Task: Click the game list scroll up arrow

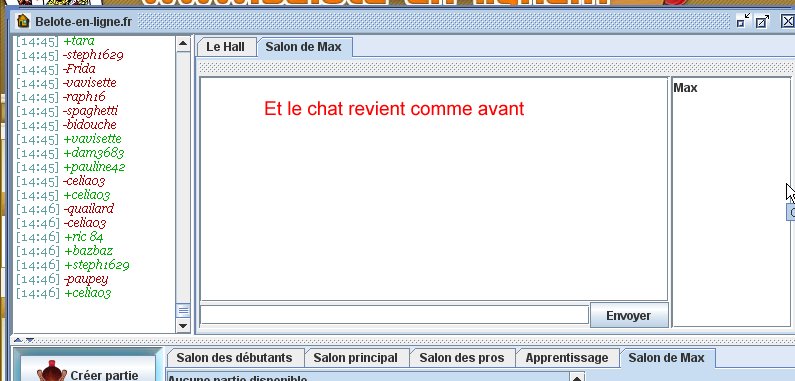Action: [x=576, y=377]
